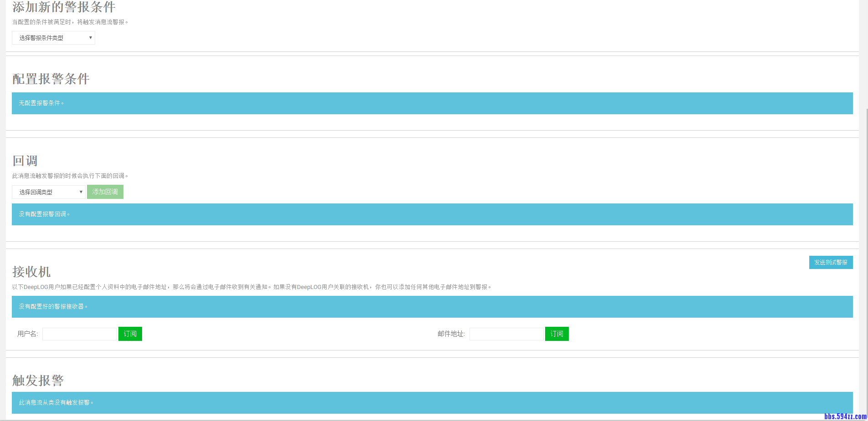Click the 添加新的警报条件 heading

64,7
